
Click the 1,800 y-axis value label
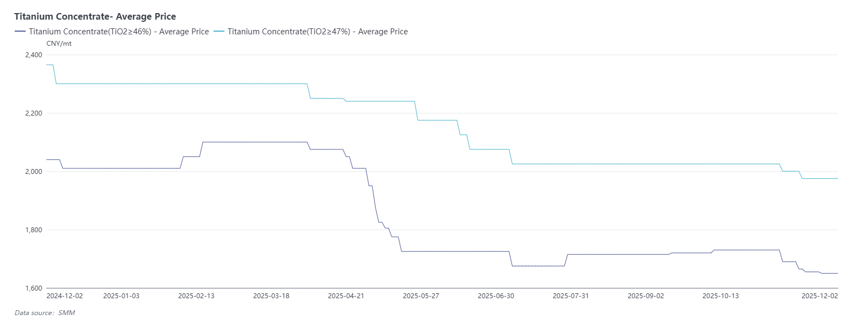point(34,230)
